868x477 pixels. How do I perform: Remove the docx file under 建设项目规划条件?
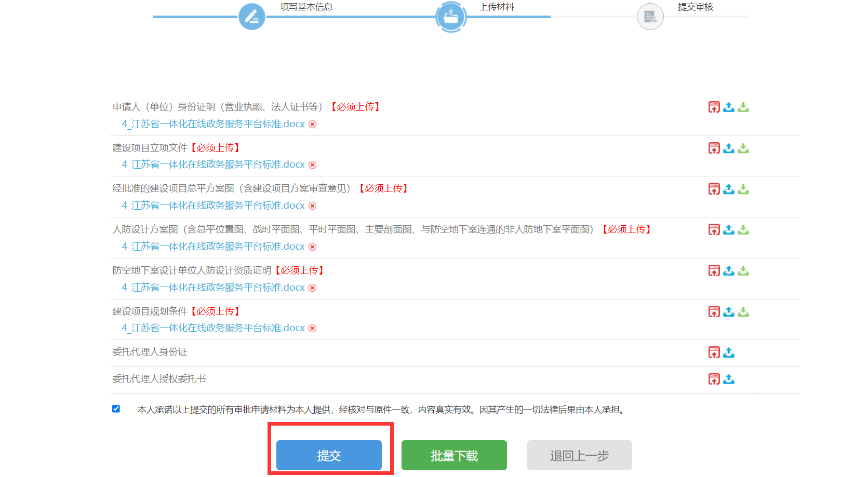(313, 329)
